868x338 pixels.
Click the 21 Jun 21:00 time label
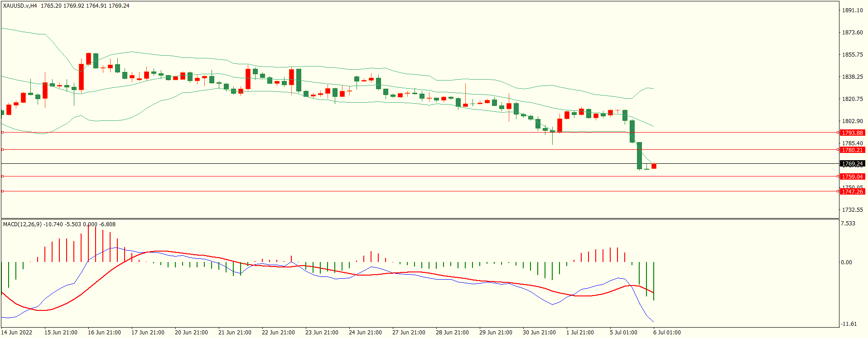pyautogui.click(x=235, y=332)
